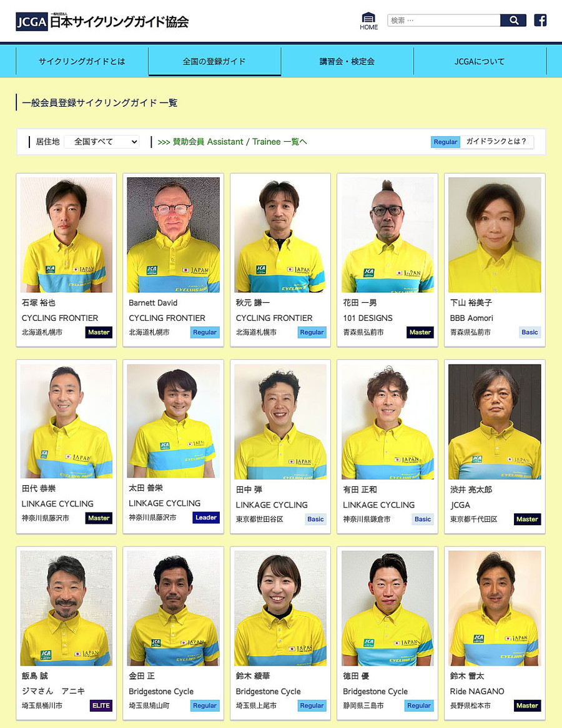Open 鈴木 綾華's guide photo

pyautogui.click(x=280, y=608)
